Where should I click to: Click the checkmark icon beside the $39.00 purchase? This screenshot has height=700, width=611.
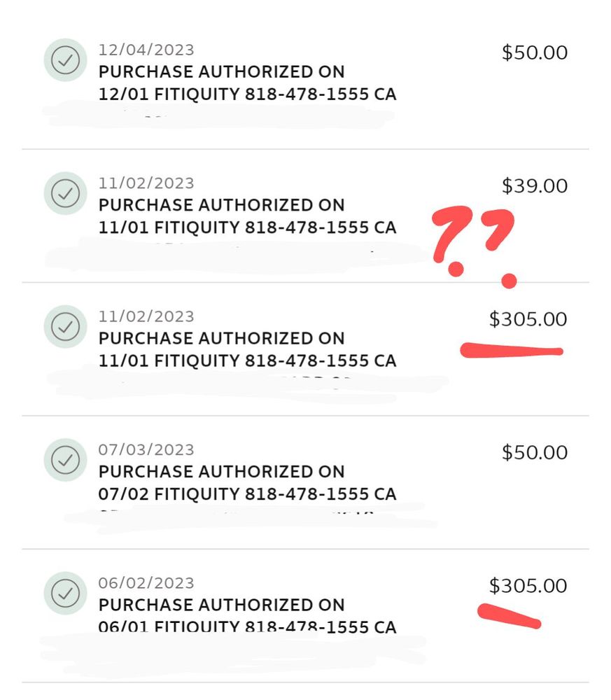click(x=65, y=194)
